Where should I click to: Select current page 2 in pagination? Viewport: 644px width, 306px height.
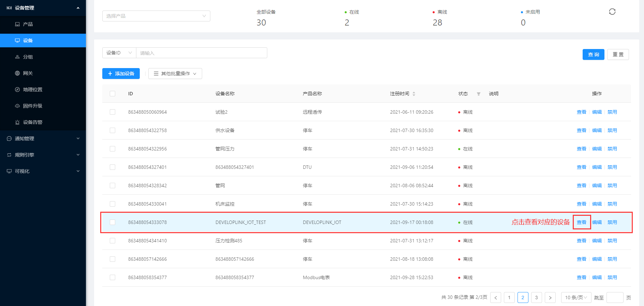tap(523, 297)
